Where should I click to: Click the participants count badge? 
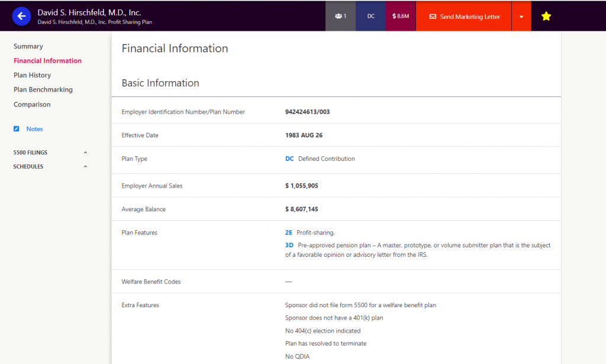click(340, 17)
